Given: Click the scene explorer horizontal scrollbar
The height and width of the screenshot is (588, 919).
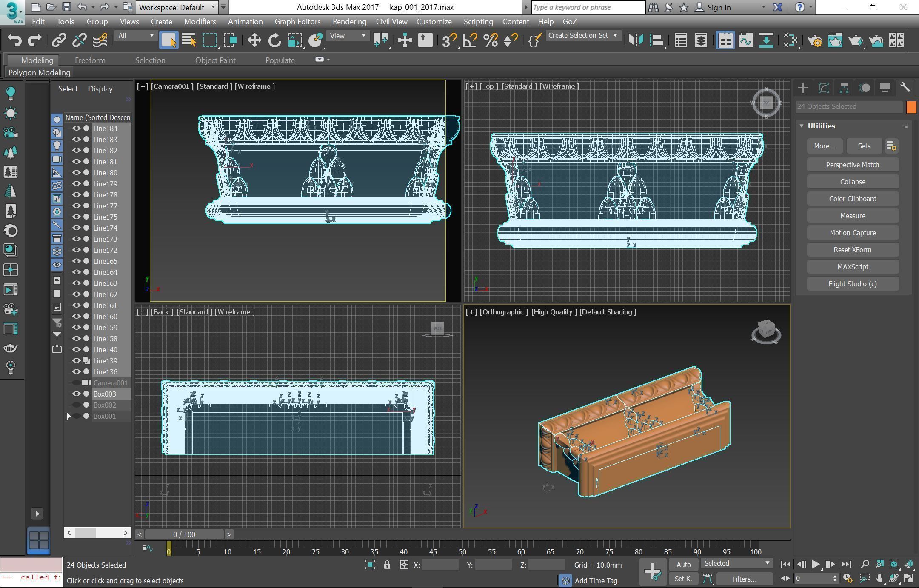Looking at the screenshot, I should 97,533.
